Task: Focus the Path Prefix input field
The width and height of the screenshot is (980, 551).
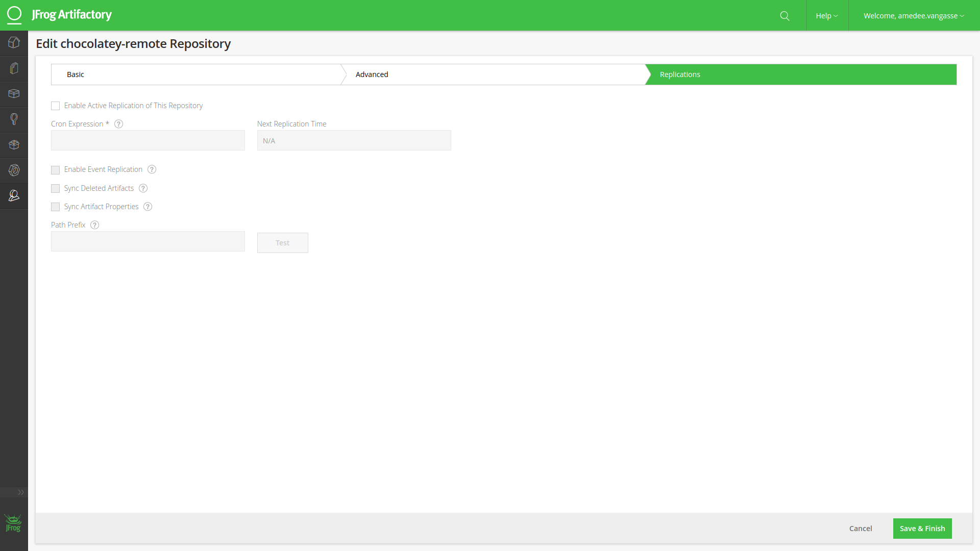Action: [x=148, y=241]
